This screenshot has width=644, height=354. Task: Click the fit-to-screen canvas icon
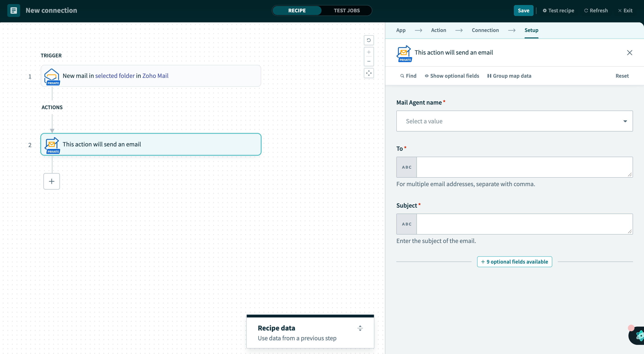tap(368, 73)
